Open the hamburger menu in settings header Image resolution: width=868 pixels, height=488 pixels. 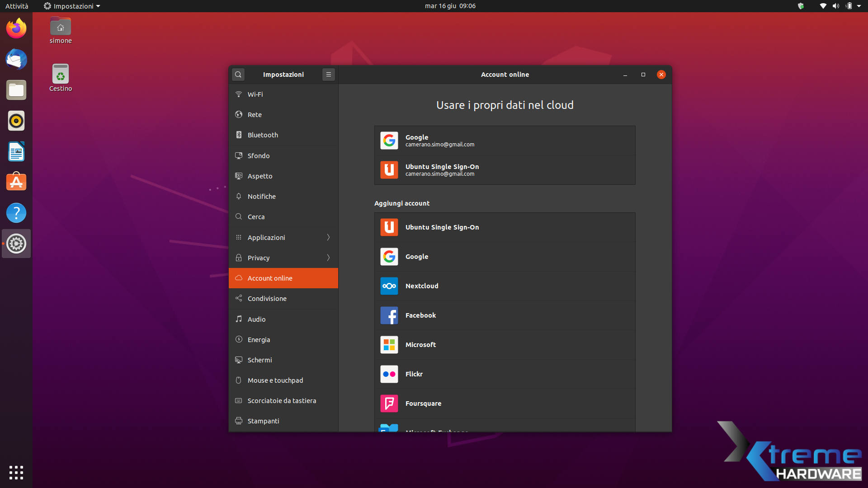[x=329, y=75]
